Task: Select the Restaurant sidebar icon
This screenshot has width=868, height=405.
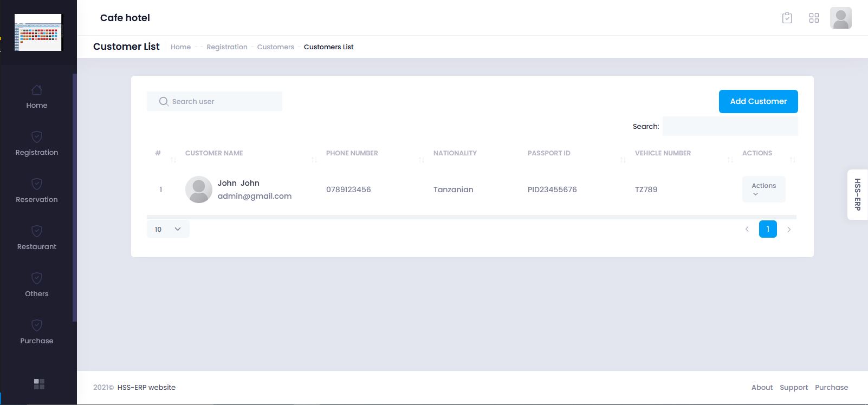Action: pyautogui.click(x=37, y=231)
